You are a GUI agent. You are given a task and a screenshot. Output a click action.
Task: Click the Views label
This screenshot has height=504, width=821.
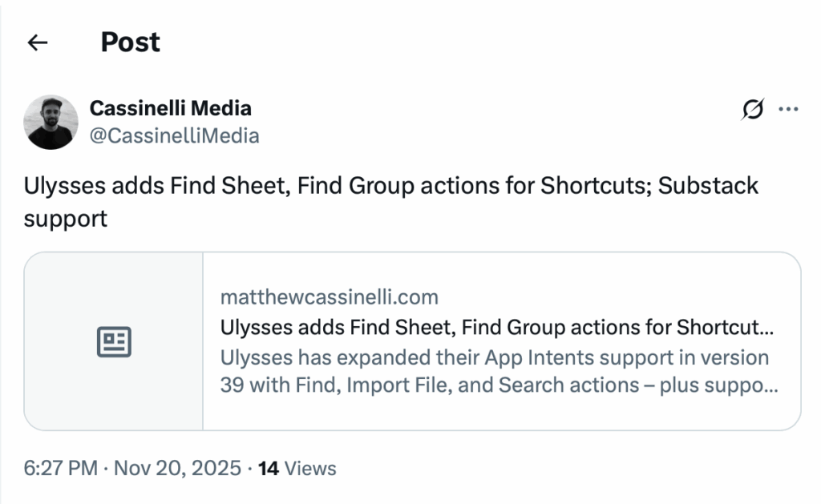[310, 468]
